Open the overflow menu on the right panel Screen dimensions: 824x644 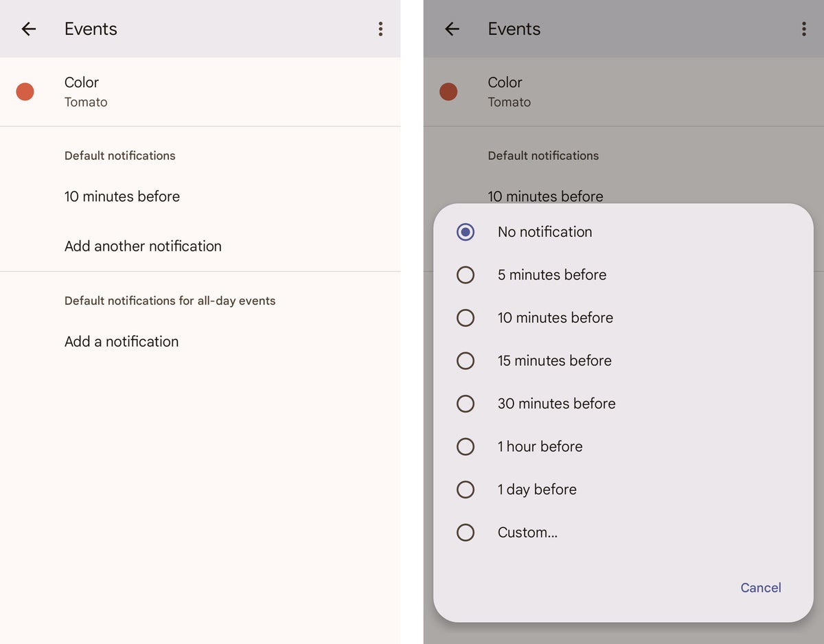click(x=804, y=29)
